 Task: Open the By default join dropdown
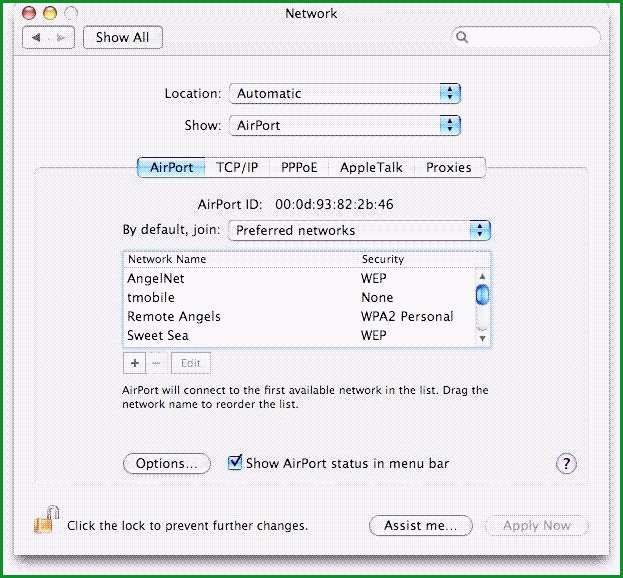point(359,230)
